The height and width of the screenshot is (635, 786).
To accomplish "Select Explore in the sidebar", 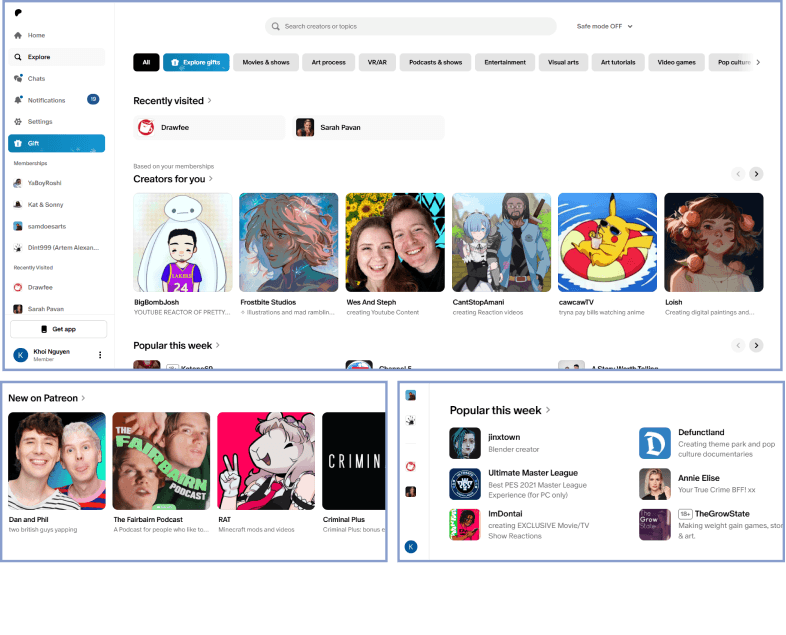I will coord(57,57).
